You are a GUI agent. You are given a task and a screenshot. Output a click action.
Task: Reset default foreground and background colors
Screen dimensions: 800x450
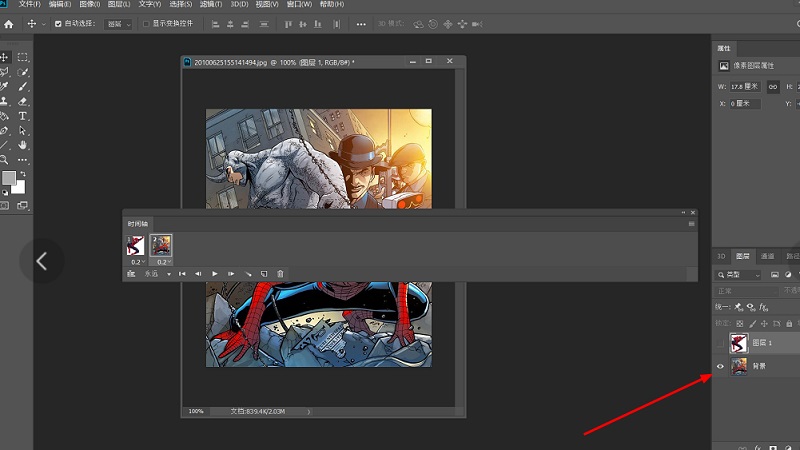click(5, 193)
